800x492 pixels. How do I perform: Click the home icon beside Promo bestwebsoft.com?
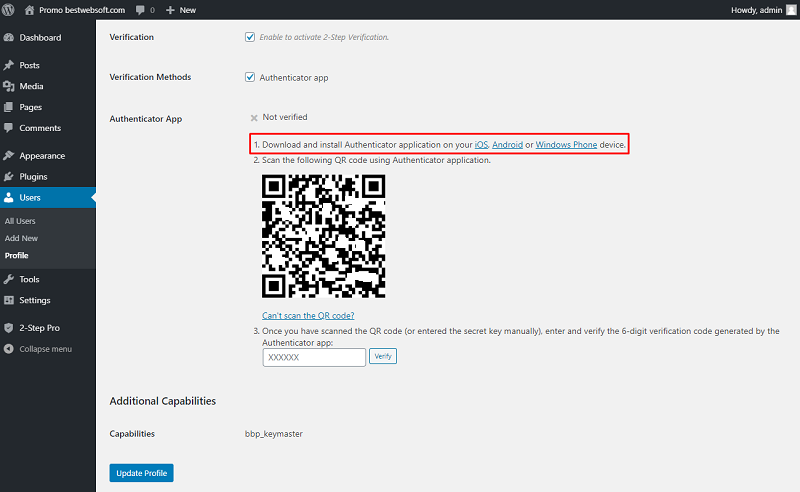tap(30, 10)
